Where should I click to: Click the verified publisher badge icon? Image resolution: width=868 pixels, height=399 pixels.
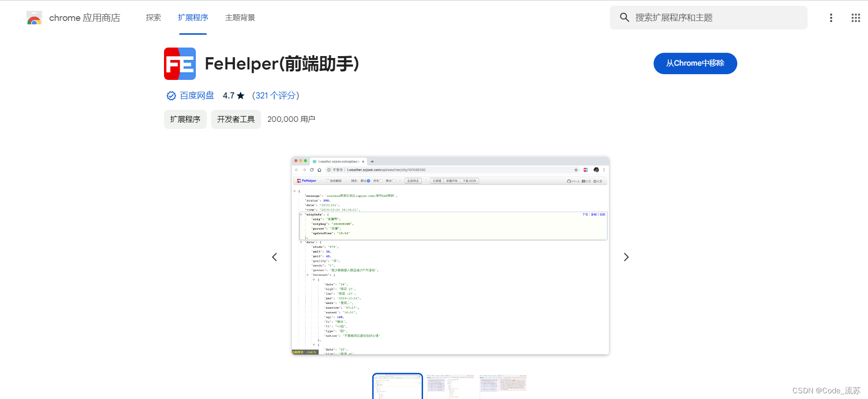point(171,96)
